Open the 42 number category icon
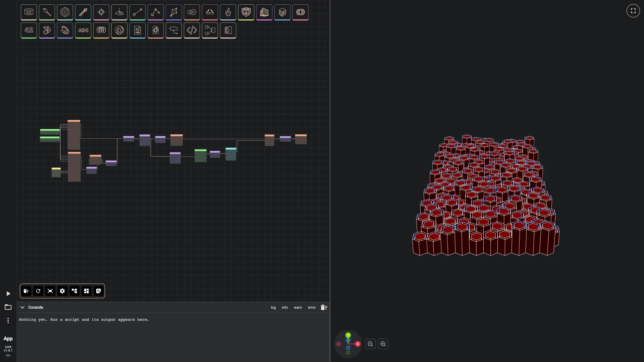Viewport: 644px width, 362px height. click(x=29, y=31)
